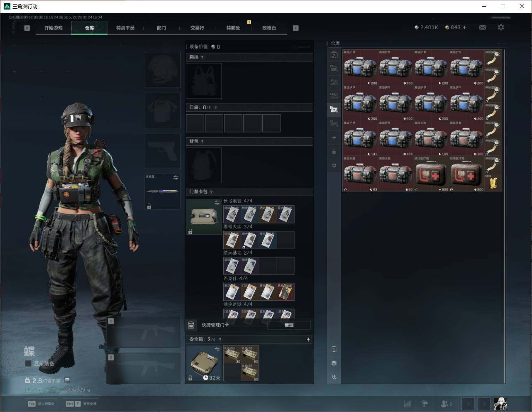Click the left arrow before 开始游戏 tab
The image size is (532, 412).
pyautogui.click(x=27, y=28)
